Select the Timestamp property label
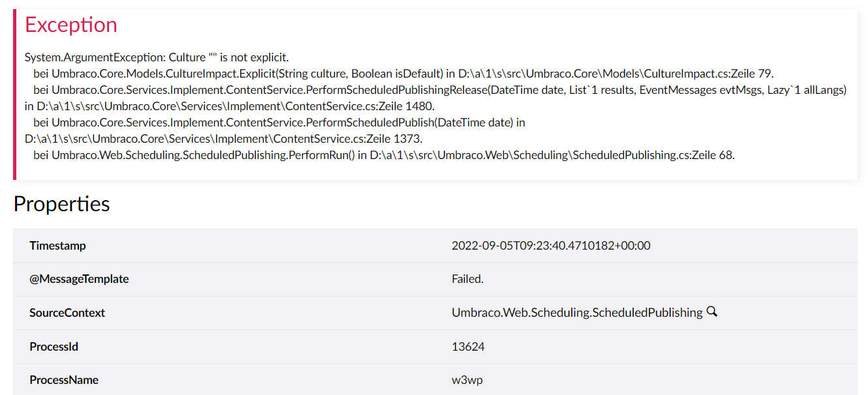 [57, 246]
